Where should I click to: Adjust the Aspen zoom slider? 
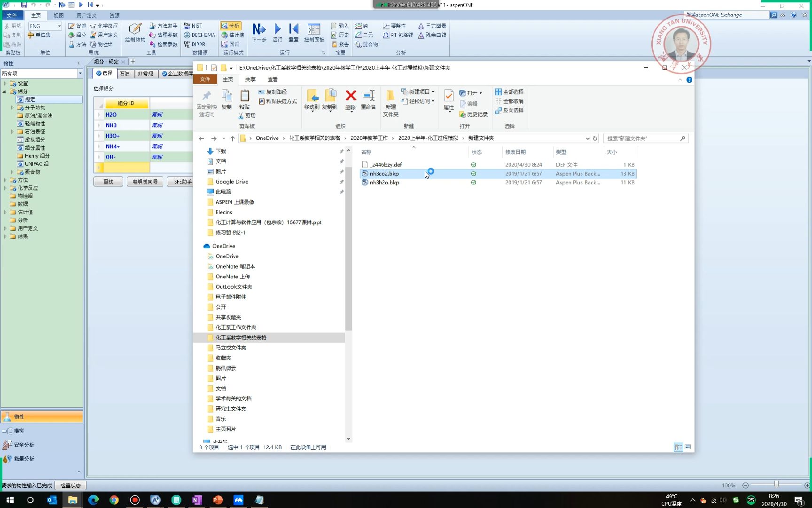coord(776,484)
